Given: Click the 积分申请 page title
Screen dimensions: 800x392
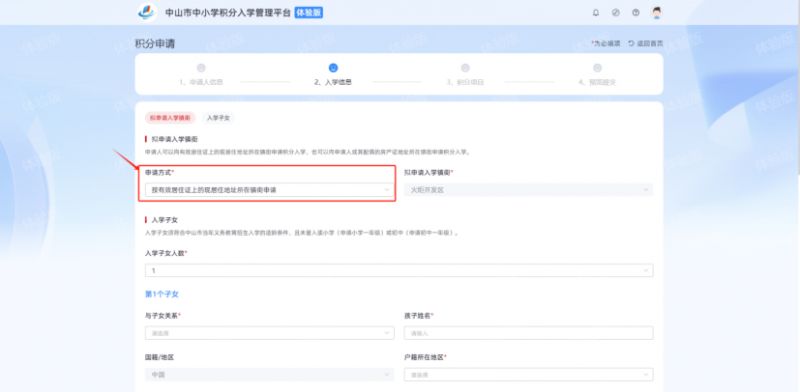Looking at the screenshot, I should [155, 44].
